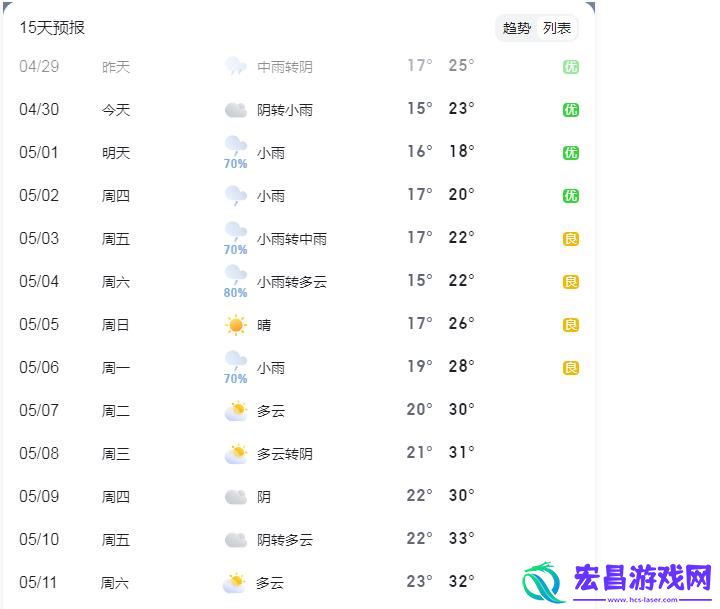Image resolution: width=720 pixels, height=609 pixels.
Task: Click the light rain icon for 05/01
Action: (236, 145)
